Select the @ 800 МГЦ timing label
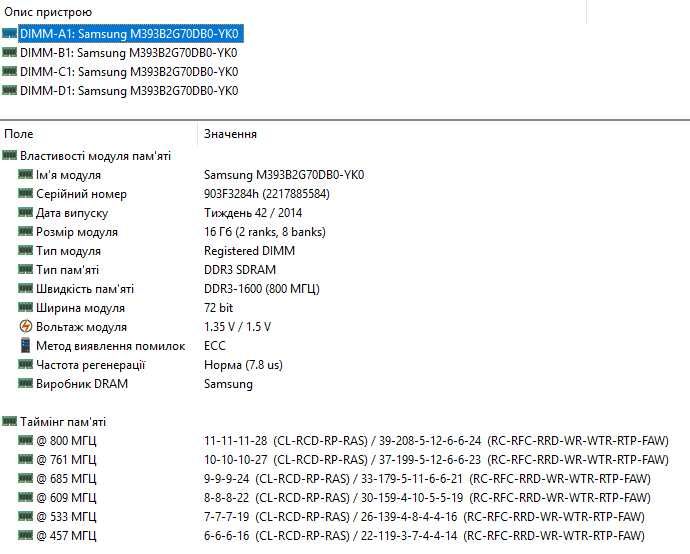Image resolution: width=690 pixels, height=554 pixels. coord(66,440)
